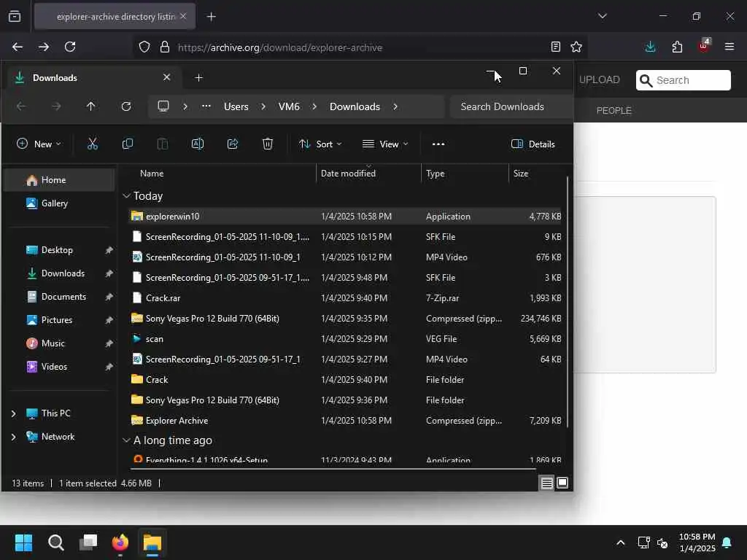Open the View dropdown menu
This screenshot has height=560, width=747.
coord(385,144)
